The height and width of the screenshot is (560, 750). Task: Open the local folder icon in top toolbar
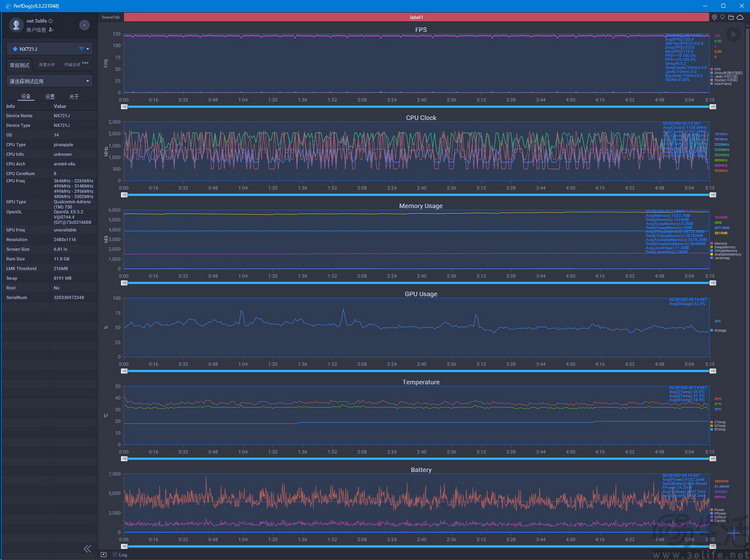[x=731, y=17]
